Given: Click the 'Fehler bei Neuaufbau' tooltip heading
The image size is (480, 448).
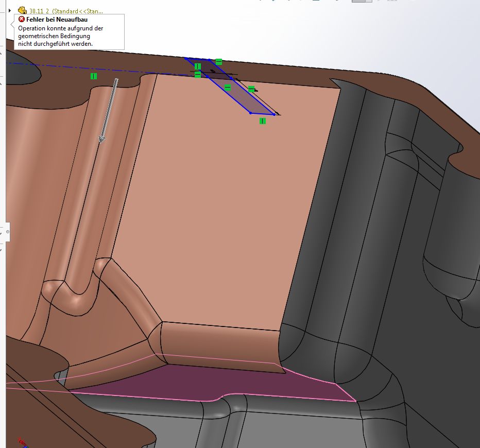Looking at the screenshot, I should (57, 20).
